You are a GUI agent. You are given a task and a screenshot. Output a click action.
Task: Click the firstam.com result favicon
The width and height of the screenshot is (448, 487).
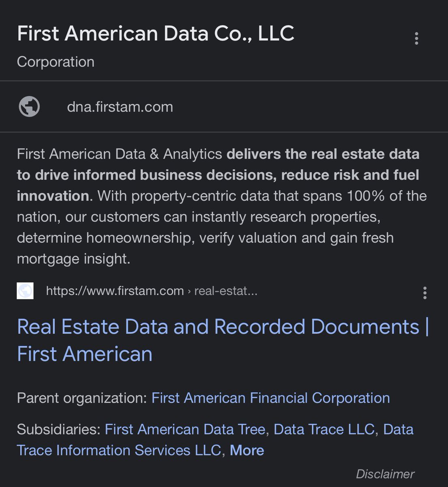tap(25, 291)
